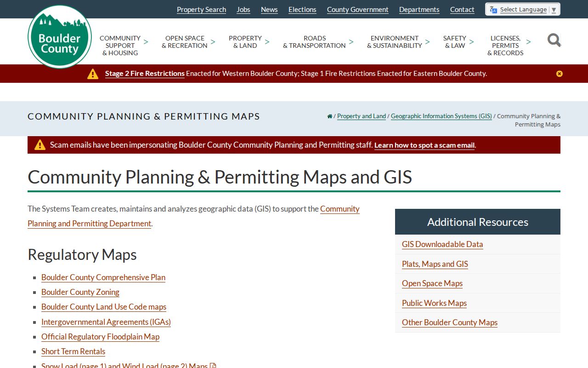Open Departments link in header
588x368 pixels.
pyautogui.click(x=419, y=10)
